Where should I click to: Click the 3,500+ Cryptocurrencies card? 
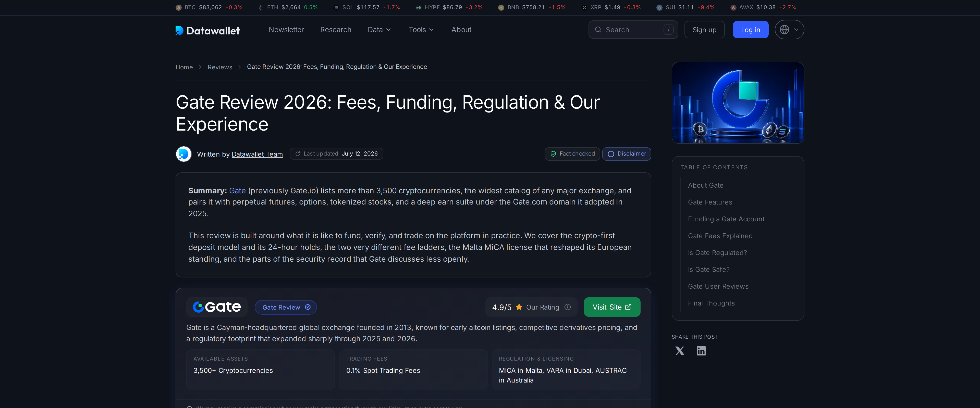(x=260, y=369)
